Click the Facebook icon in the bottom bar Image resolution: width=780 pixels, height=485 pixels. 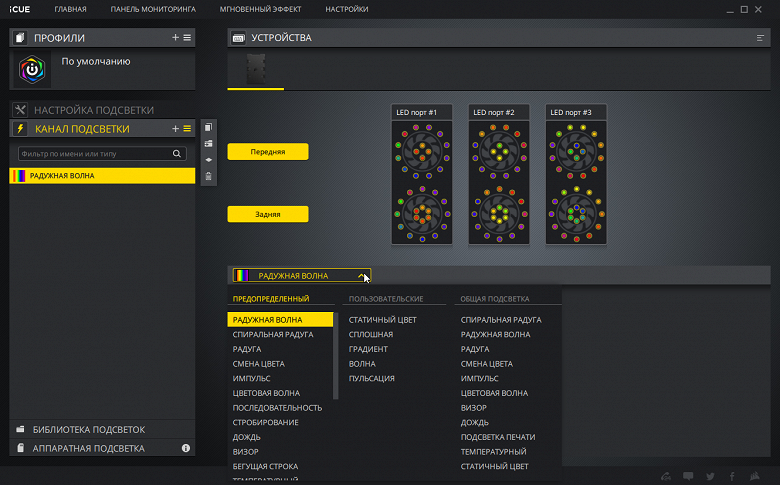pyautogui.click(x=732, y=476)
